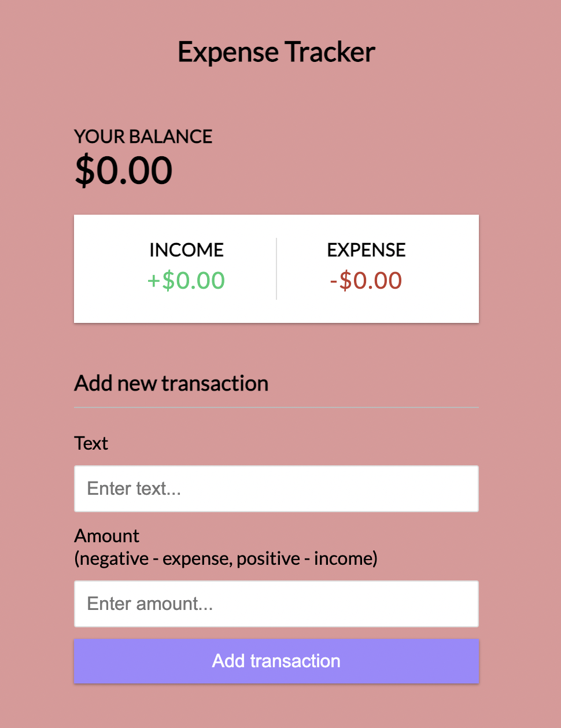Image resolution: width=561 pixels, height=728 pixels.
Task: Select the INCOME label in the card
Action: pos(186,250)
